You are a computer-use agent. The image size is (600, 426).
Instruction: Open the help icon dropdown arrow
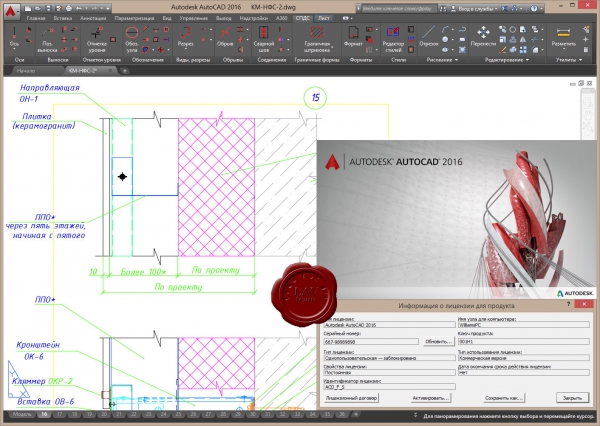tap(542, 8)
